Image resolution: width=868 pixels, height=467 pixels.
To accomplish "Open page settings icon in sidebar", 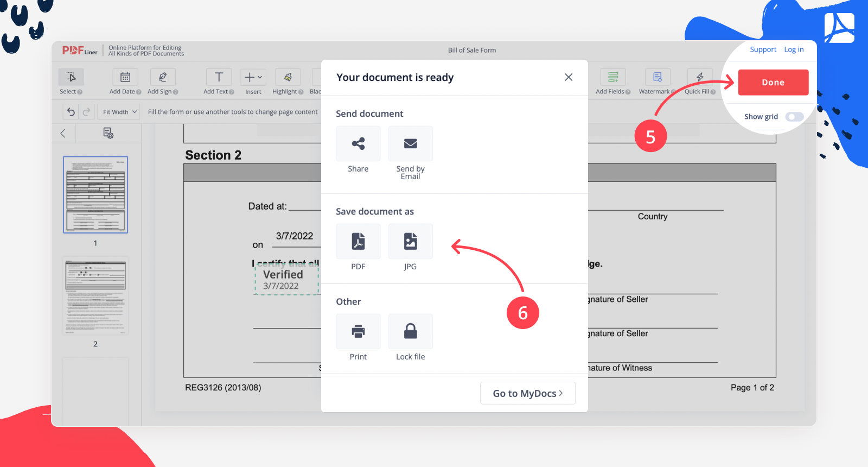I will click(108, 133).
